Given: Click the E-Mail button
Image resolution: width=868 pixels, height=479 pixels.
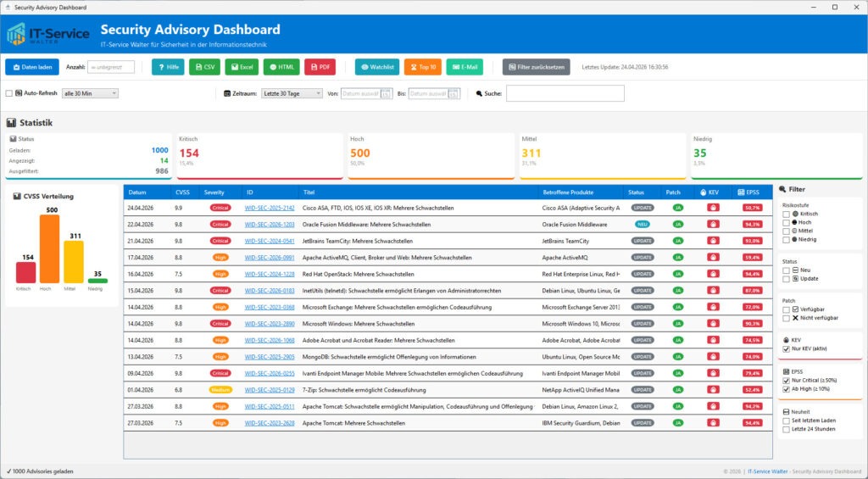Looking at the screenshot, I should (465, 67).
